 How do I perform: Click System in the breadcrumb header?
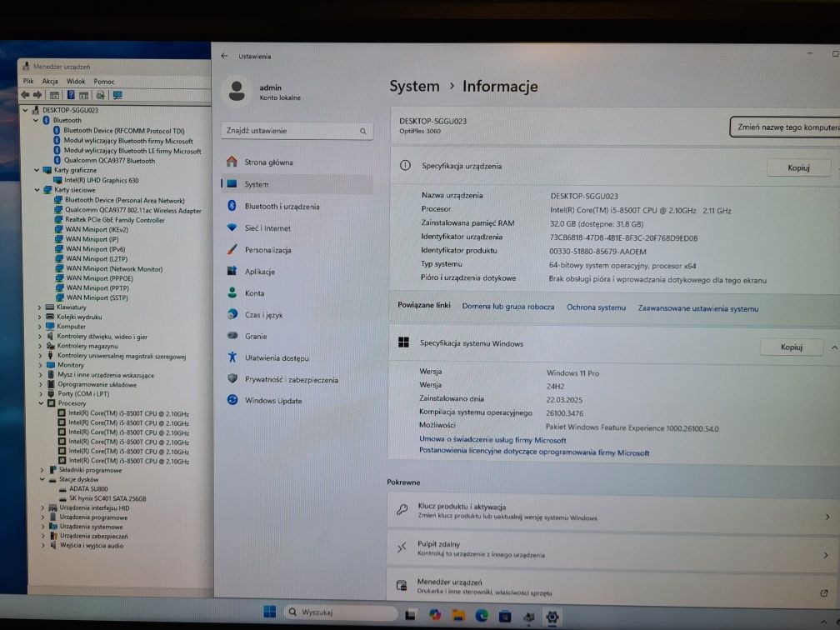point(414,87)
